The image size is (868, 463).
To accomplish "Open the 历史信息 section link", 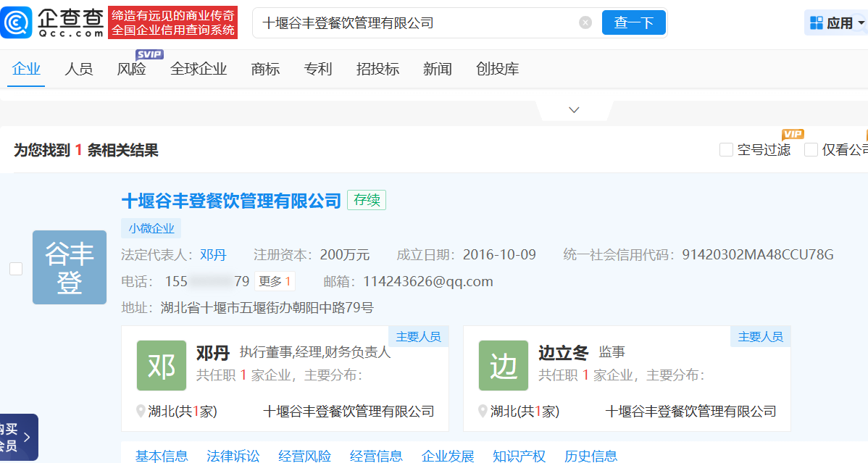I will pyautogui.click(x=590, y=456).
